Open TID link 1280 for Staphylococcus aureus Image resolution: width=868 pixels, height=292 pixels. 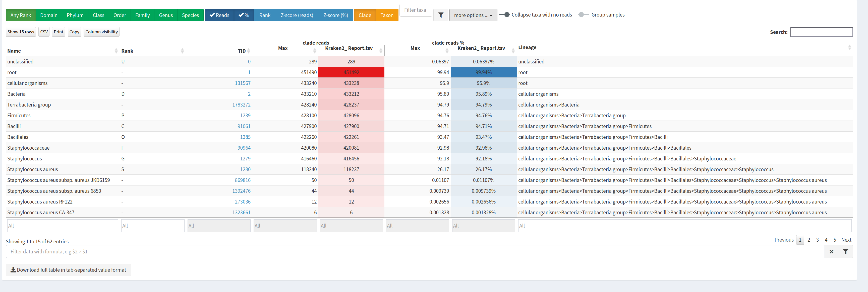pyautogui.click(x=245, y=169)
